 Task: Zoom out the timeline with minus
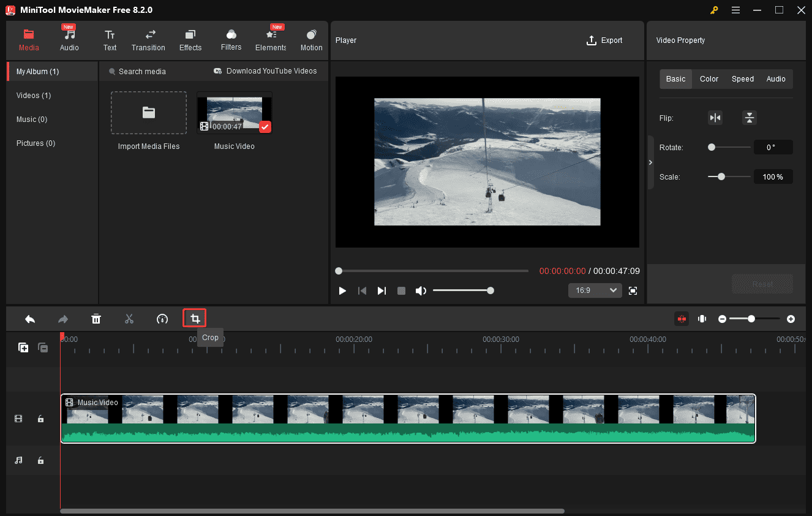tap(723, 319)
